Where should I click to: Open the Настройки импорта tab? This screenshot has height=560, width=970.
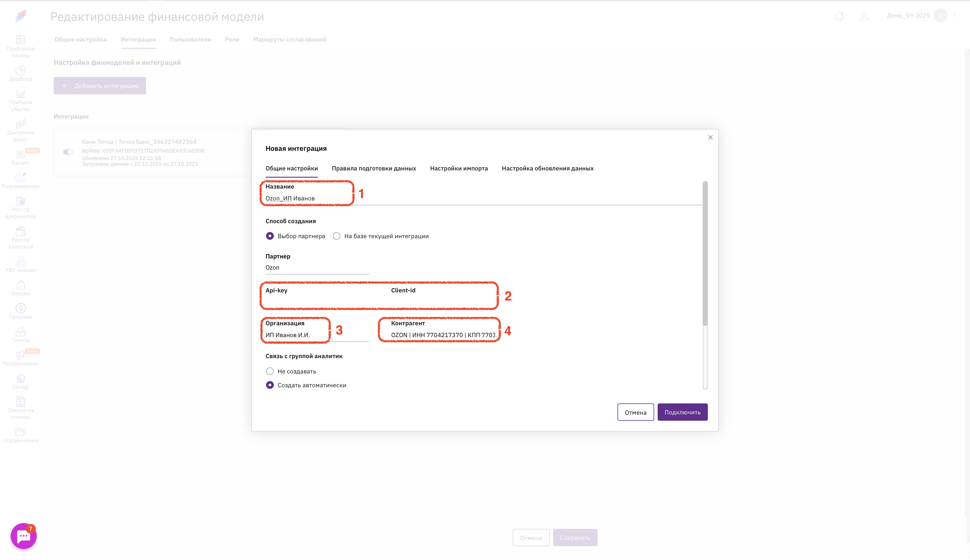pos(459,168)
